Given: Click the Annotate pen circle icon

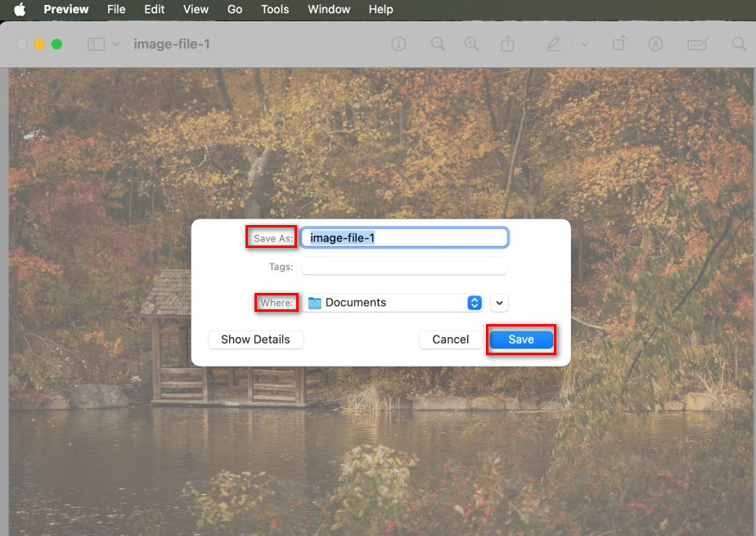Looking at the screenshot, I should click(655, 44).
